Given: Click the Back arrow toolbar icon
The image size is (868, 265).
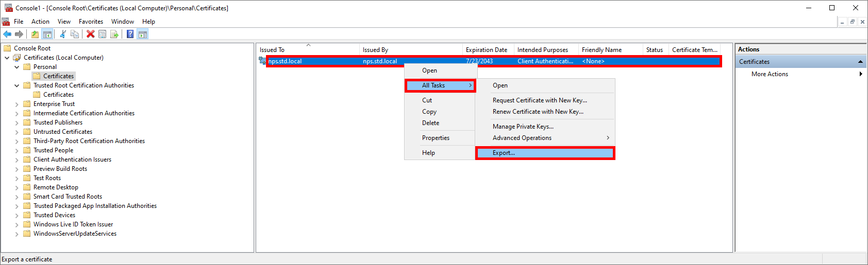Looking at the screenshot, I should [x=7, y=34].
